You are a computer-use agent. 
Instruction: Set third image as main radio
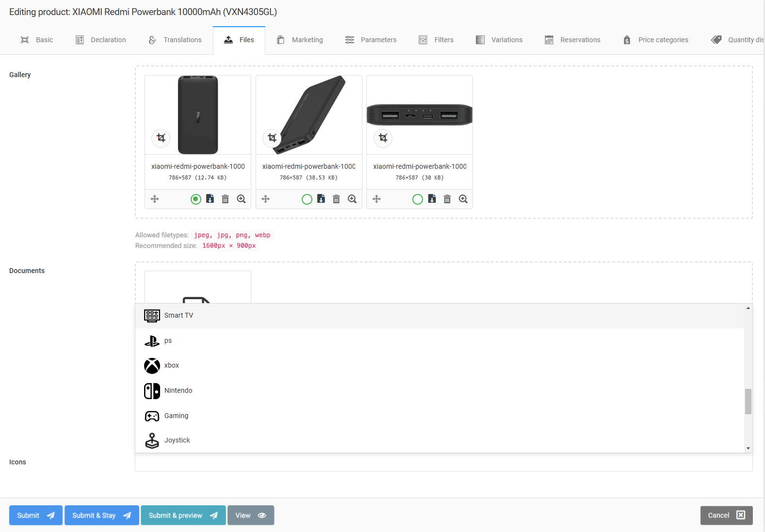(x=417, y=199)
